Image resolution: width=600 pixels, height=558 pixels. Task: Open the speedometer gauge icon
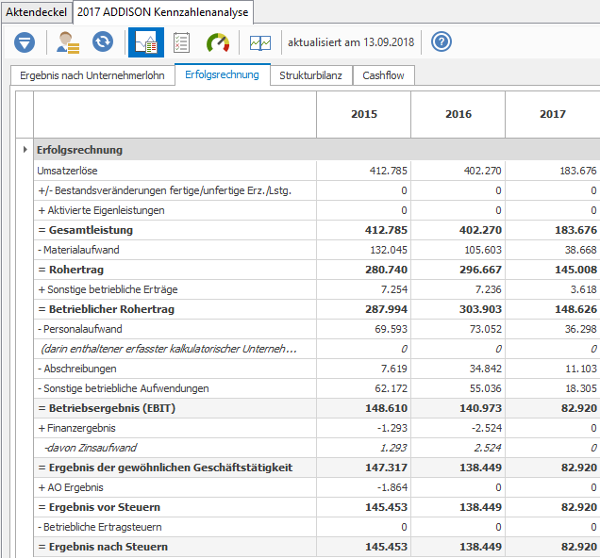point(218,42)
